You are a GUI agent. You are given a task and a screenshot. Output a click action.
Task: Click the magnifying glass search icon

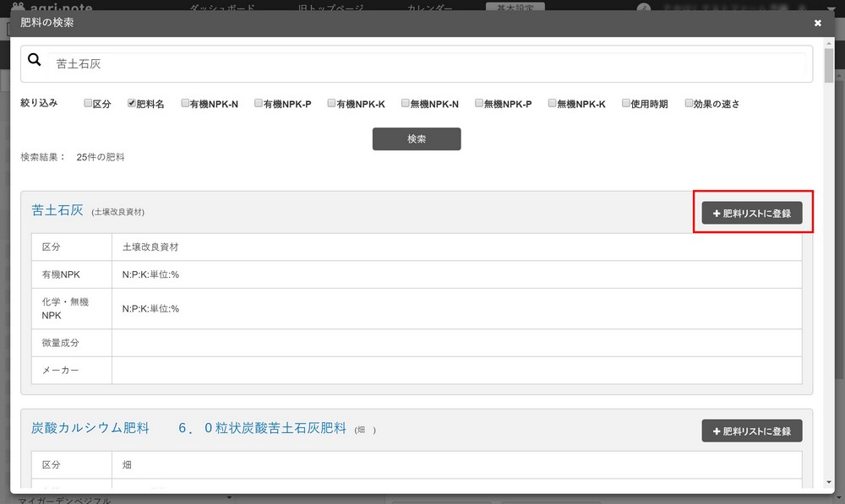[35, 60]
